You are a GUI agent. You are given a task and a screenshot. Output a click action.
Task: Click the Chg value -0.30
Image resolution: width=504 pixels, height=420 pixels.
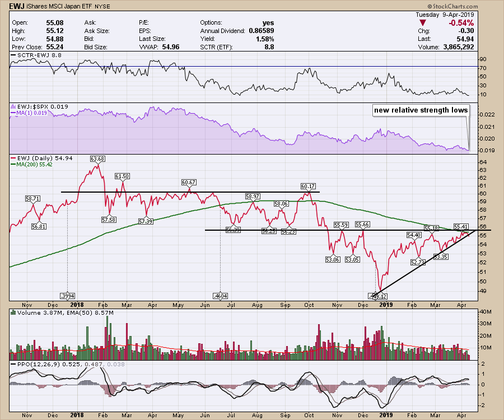pyautogui.click(x=466, y=31)
